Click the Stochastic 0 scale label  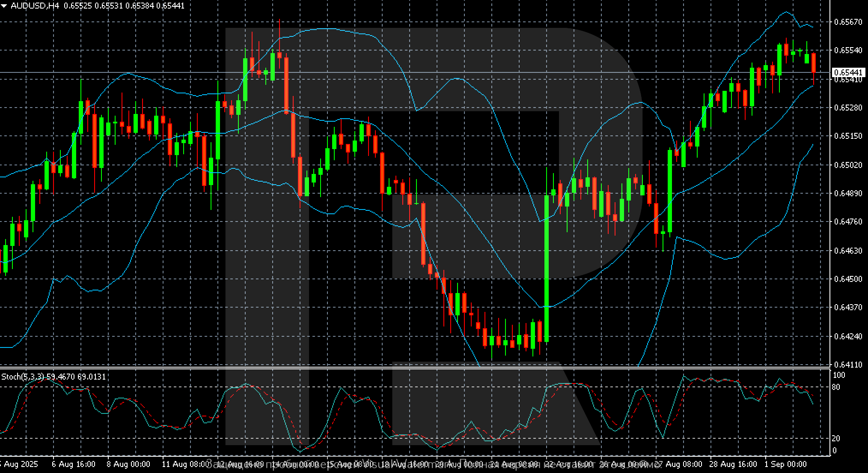point(834,450)
